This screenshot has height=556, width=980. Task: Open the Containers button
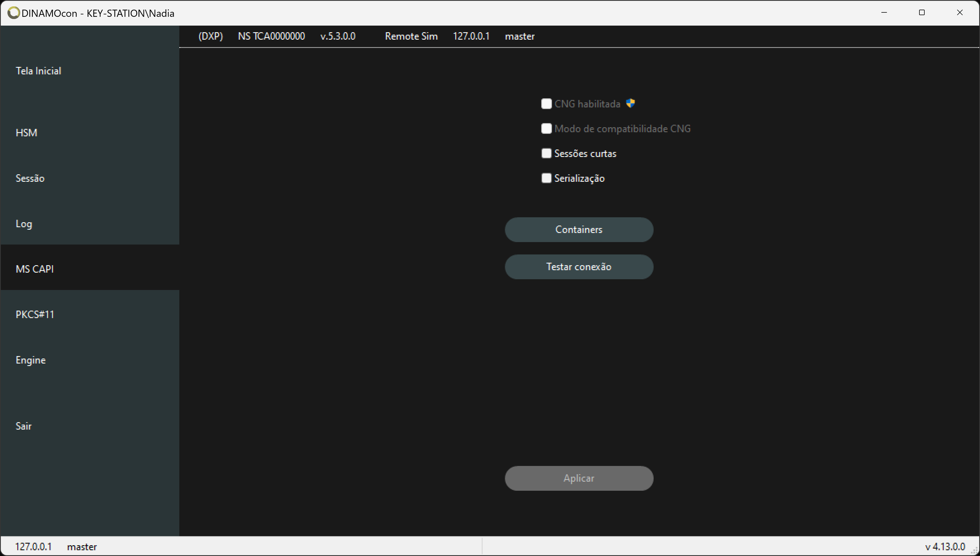(x=579, y=229)
